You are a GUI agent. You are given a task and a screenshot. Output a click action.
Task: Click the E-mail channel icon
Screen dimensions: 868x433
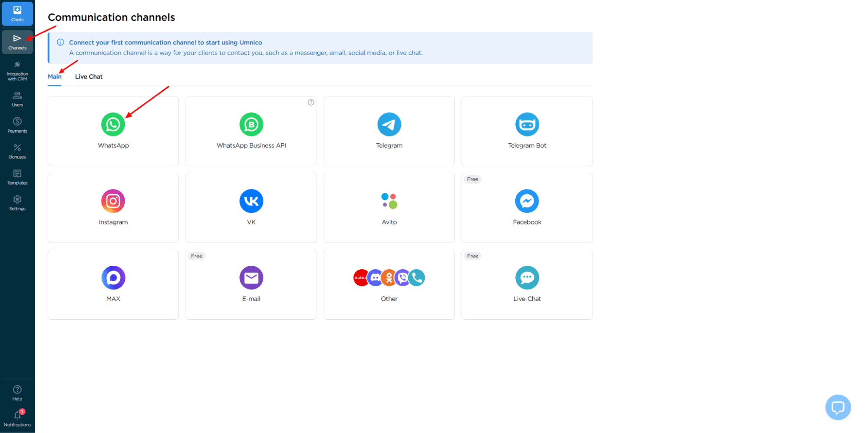251,278
